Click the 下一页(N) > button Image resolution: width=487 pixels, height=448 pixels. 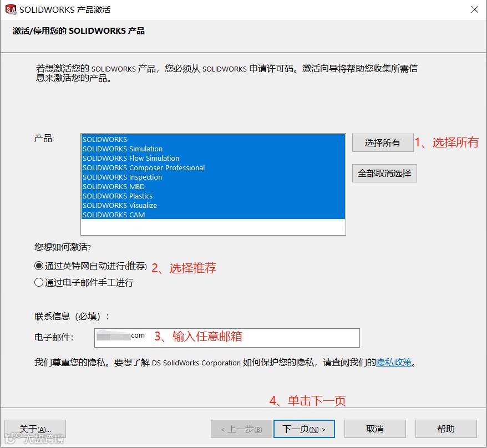pos(304,429)
